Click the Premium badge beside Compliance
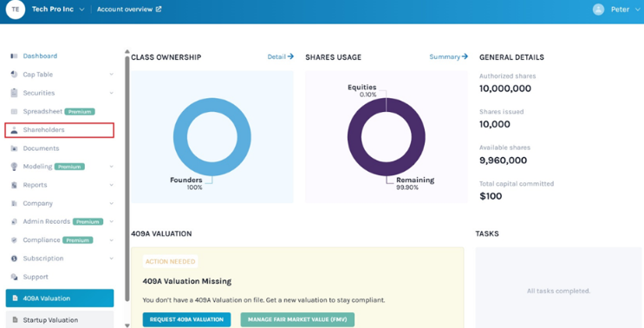The image size is (644, 328). point(78,240)
